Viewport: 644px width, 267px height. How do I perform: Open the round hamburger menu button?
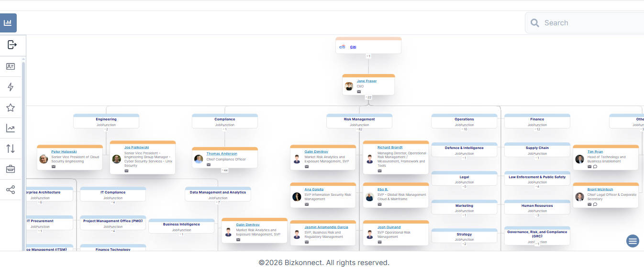point(633,241)
